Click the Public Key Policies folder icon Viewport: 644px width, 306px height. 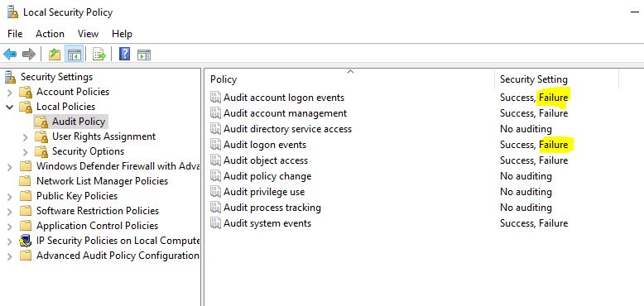(x=26, y=196)
